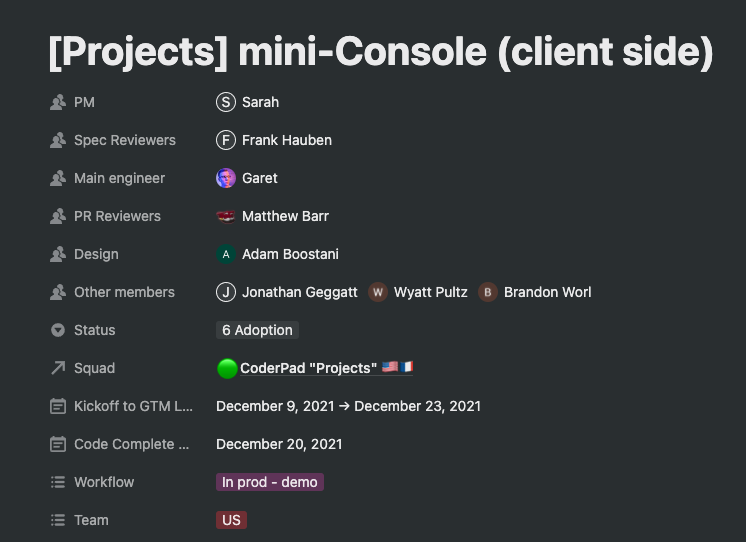Click Matthew Barr's avatar image
The image size is (746, 542).
(x=226, y=216)
